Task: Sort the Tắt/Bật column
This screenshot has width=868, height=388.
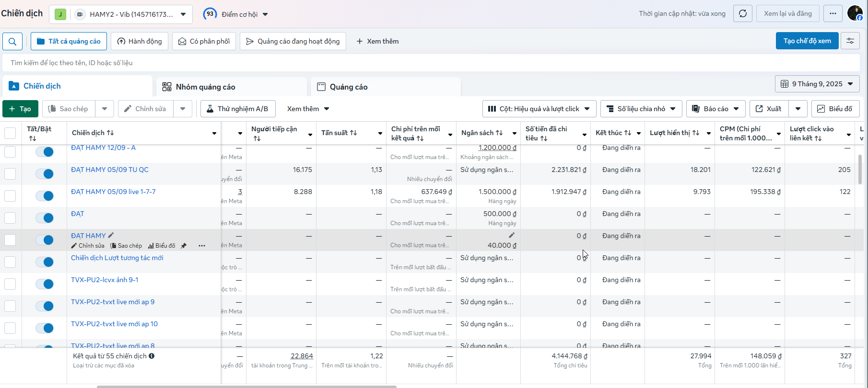Action: 33,138
